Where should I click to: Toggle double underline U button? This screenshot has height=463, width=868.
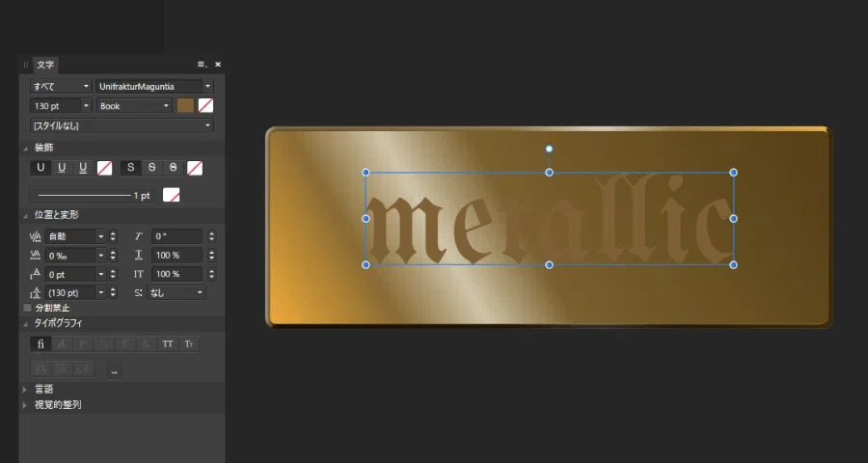[83, 168]
